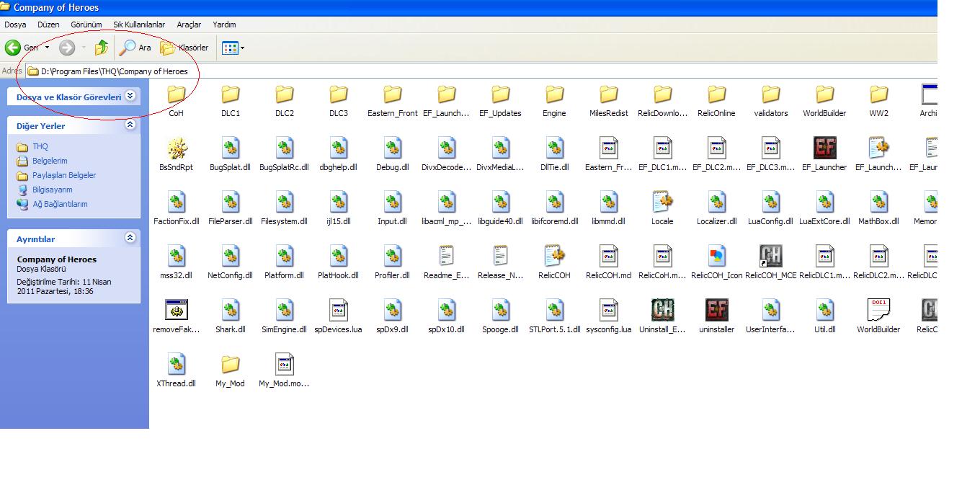Select RelicCOH.mcl file
The width and height of the screenshot is (980, 498).
click(608, 263)
